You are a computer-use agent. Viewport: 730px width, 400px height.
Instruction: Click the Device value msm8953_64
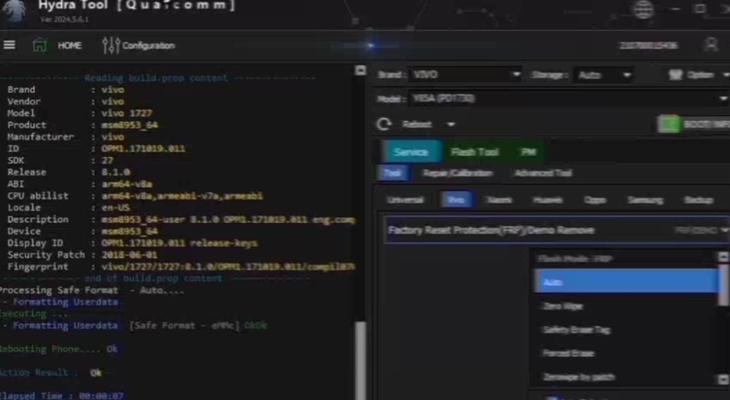tap(129, 231)
